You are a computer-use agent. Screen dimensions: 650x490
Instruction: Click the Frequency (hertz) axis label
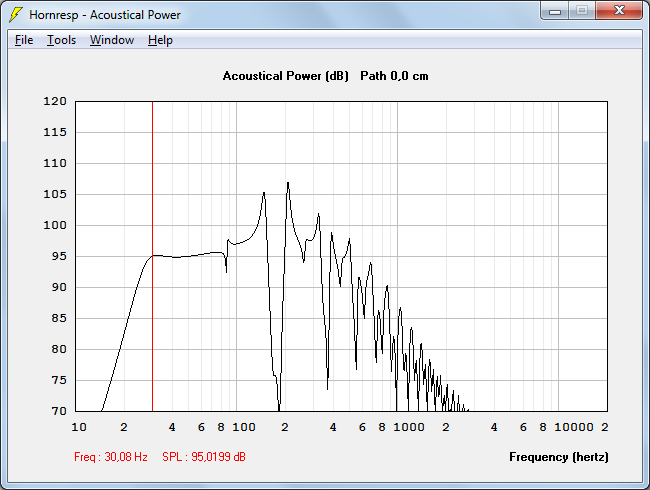coord(559,457)
